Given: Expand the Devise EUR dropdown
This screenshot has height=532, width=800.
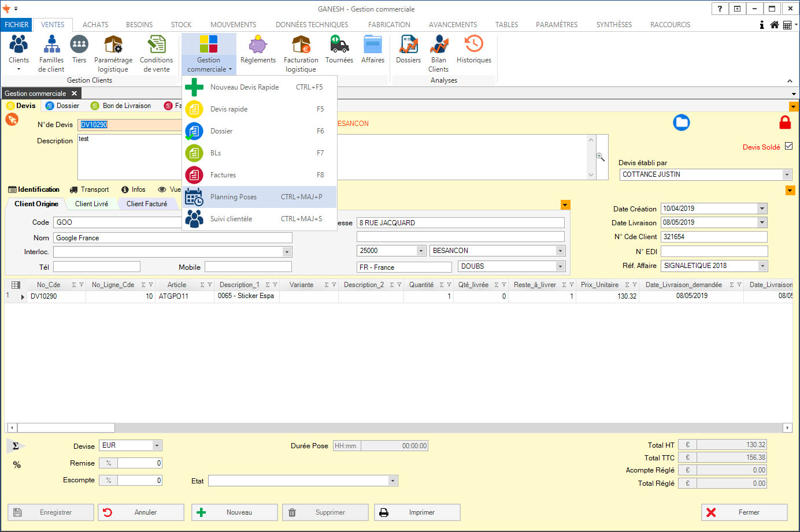Looking at the screenshot, I should tap(157, 445).
